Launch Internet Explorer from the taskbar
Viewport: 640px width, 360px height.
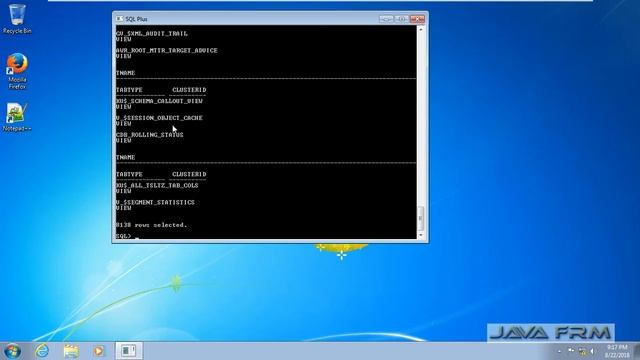(x=42, y=351)
